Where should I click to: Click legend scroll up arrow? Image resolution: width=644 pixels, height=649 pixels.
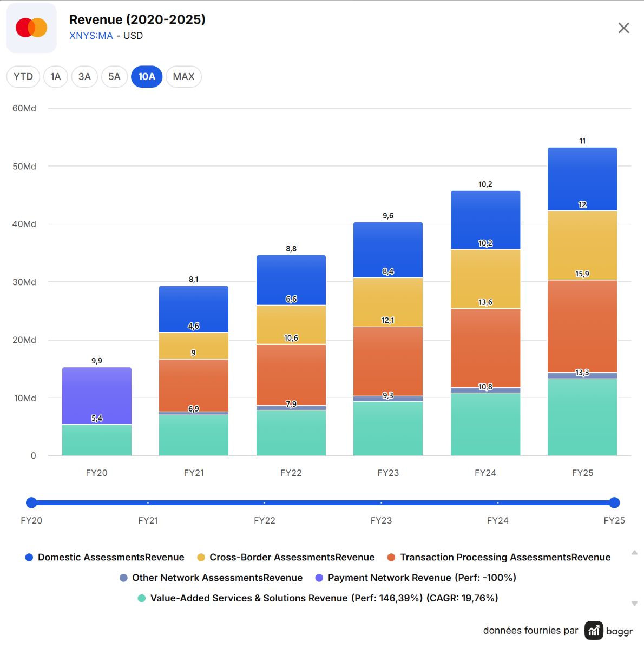pos(634,553)
